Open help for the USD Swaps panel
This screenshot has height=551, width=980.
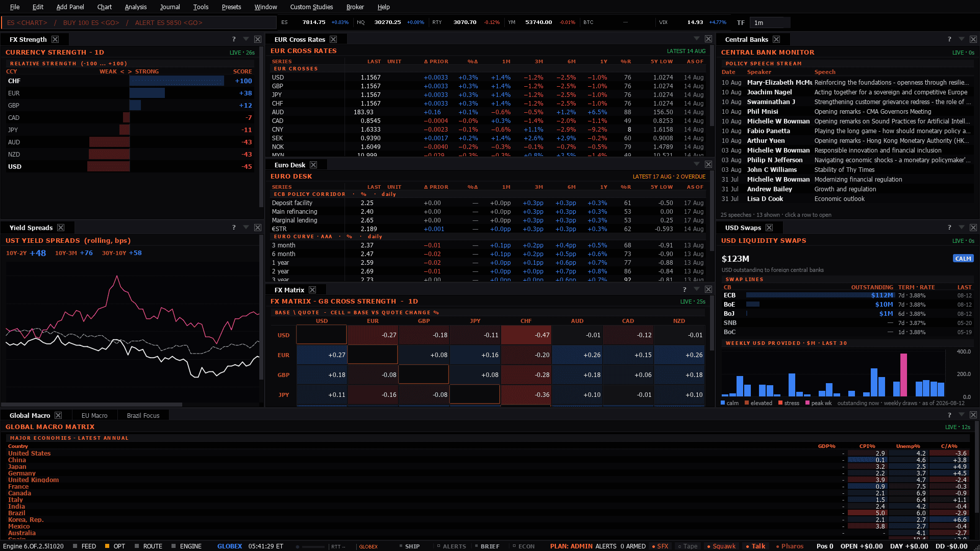(949, 228)
